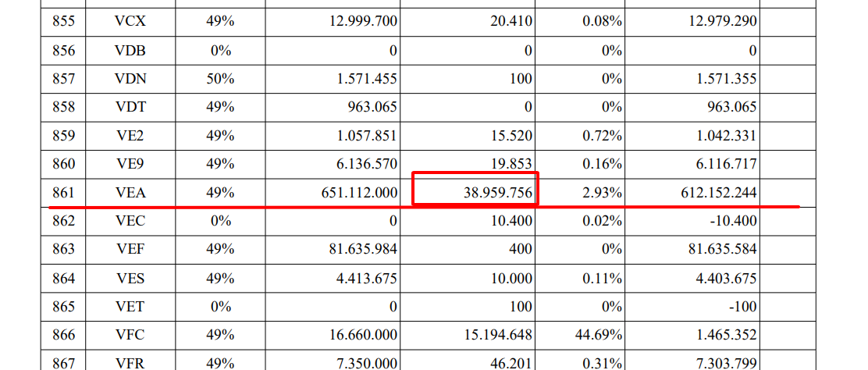Select 612.152.244 in the VEA row

click(719, 193)
